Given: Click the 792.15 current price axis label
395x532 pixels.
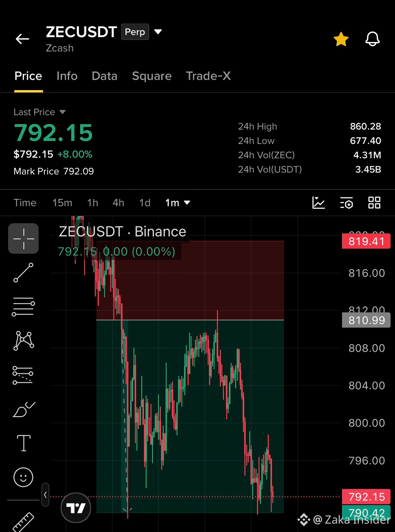Looking at the screenshot, I should tap(366, 497).
